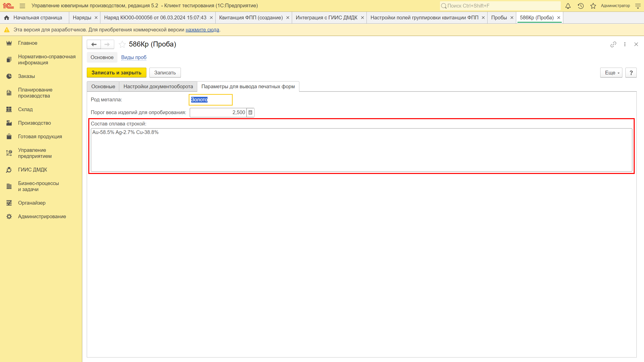
Task: Close the 586Кр (Проба) tab
Action: [559, 18]
